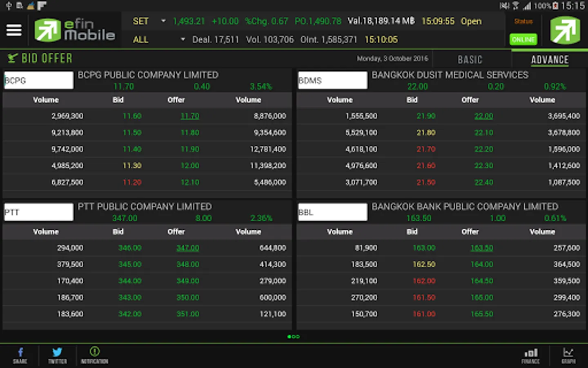588x368 pixels.
Task: Tap the PTT PUBLIC COMPANY LIMITED title
Action: click(x=145, y=206)
